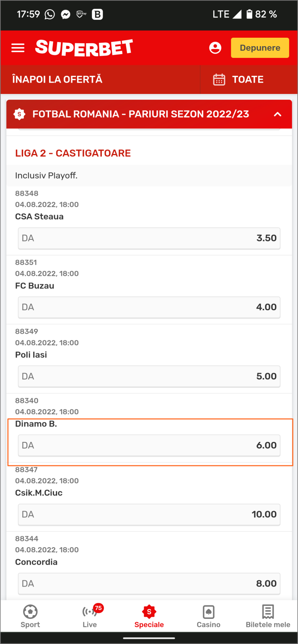
Task: Collapse Fotbal Romania section chevron
Action: pos(277,114)
